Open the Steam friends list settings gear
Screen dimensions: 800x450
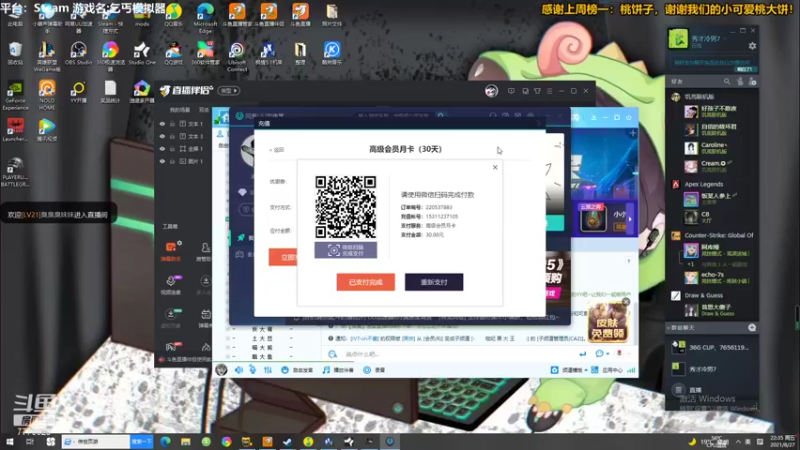752,46
